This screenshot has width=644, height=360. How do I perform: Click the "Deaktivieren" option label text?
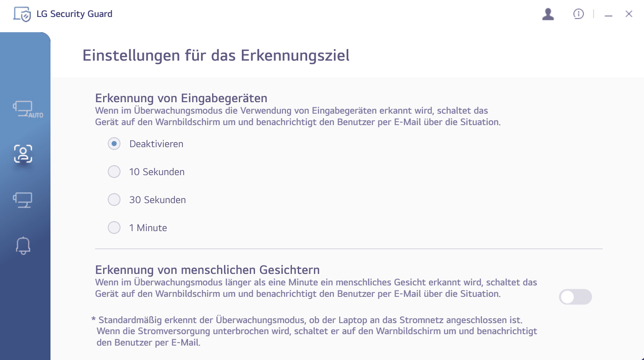tap(156, 144)
